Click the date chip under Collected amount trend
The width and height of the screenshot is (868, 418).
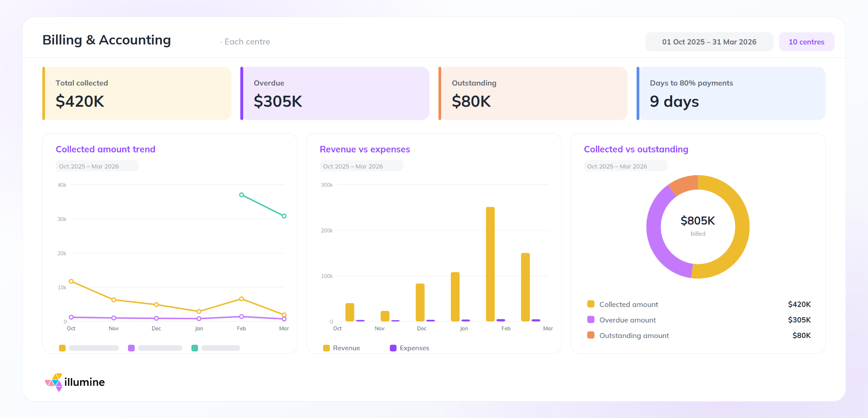tap(97, 166)
